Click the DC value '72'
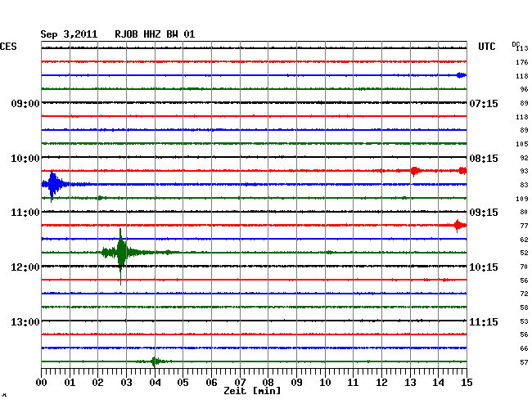532x404 pixels. pos(524,294)
